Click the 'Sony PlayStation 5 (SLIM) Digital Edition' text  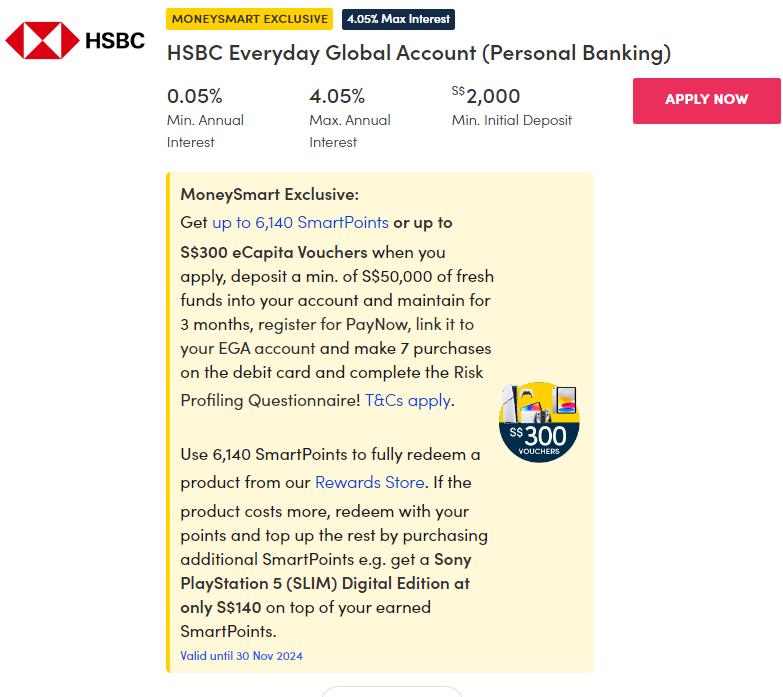click(x=325, y=571)
